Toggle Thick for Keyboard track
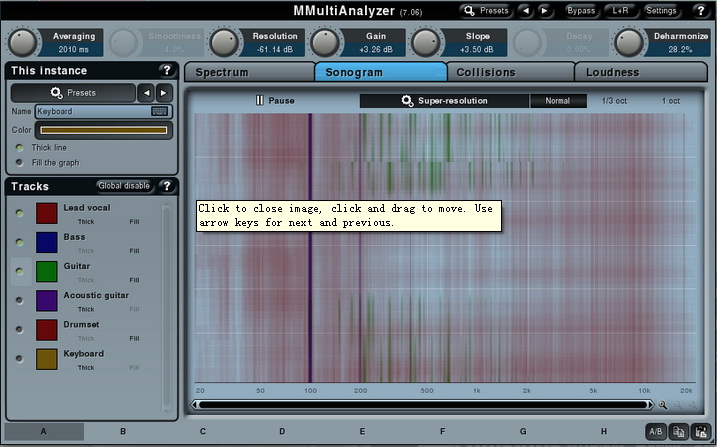The image size is (717, 447). click(86, 367)
